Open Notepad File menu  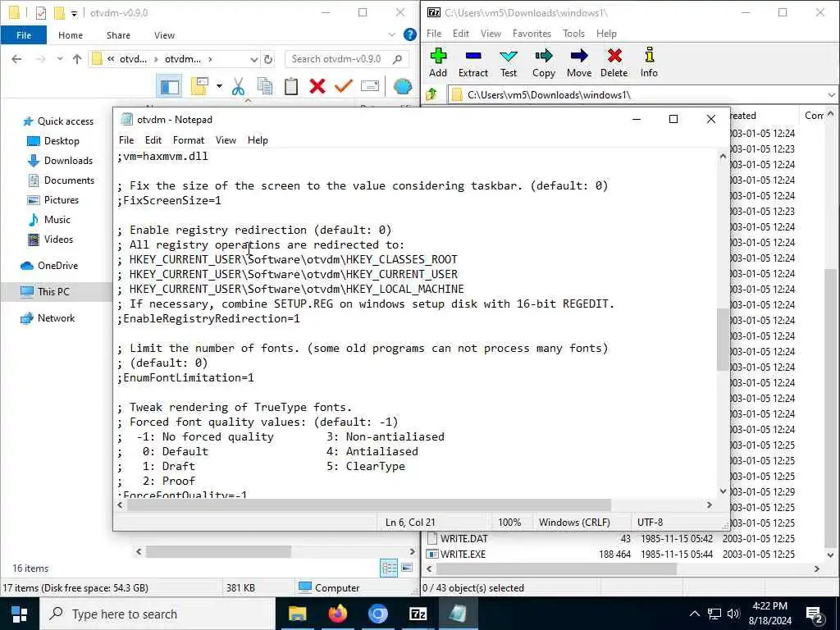(126, 139)
